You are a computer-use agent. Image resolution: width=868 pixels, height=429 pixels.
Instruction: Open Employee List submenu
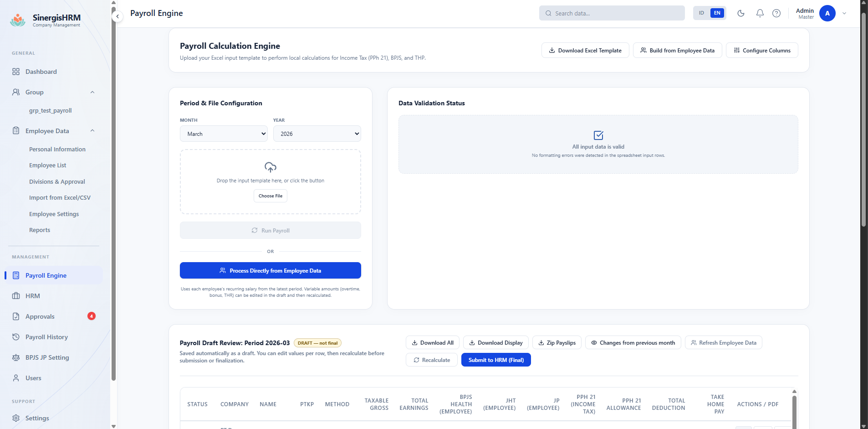pyautogui.click(x=48, y=165)
